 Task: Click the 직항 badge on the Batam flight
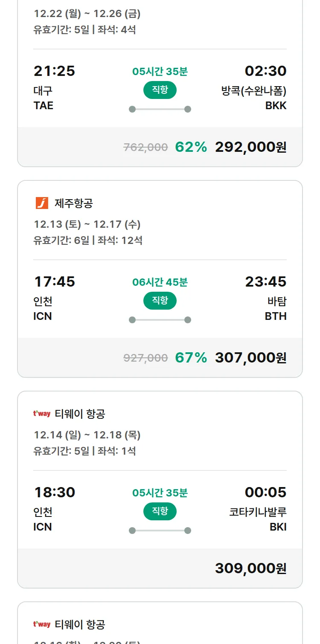click(x=160, y=301)
